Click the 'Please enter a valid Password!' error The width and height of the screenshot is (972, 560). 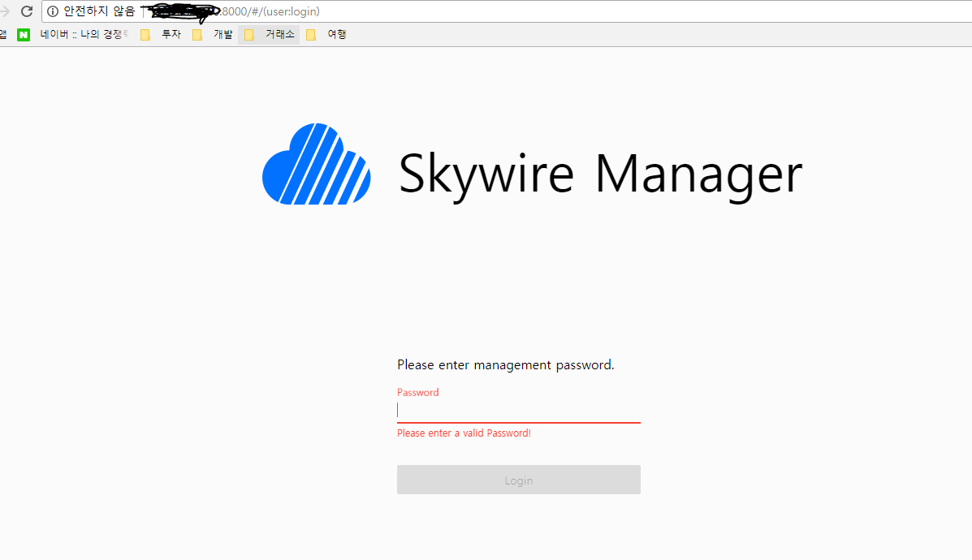tap(464, 433)
